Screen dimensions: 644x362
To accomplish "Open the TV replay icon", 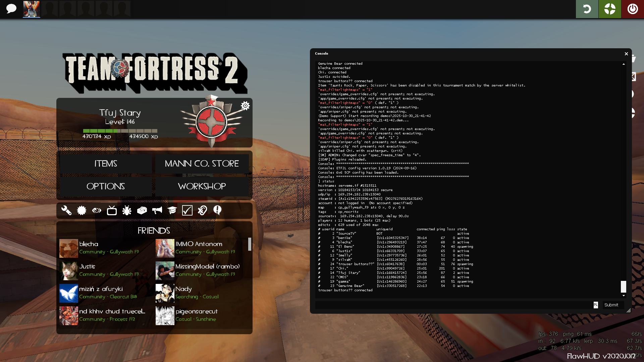I will coord(112,210).
